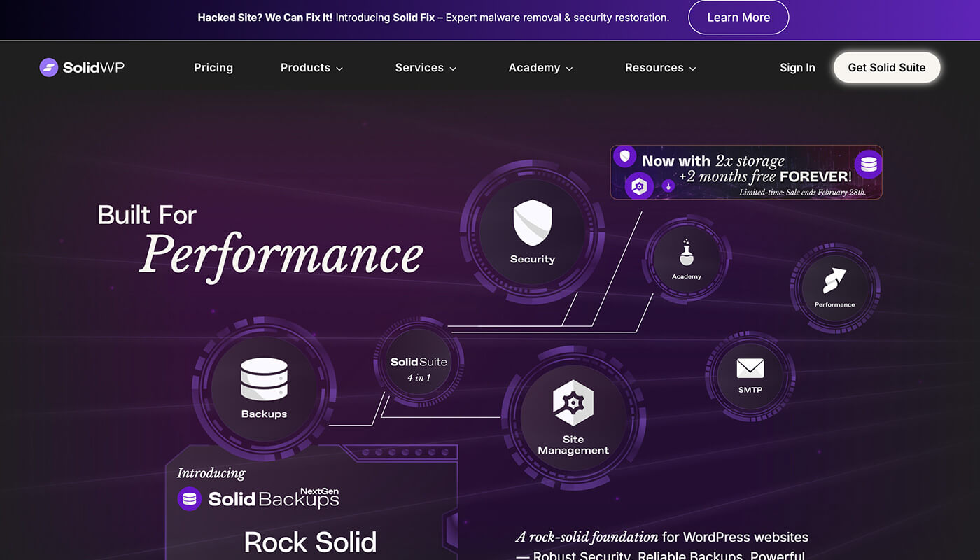The image size is (980, 560).
Task: Click the Get Solid Suite button
Action: (887, 67)
